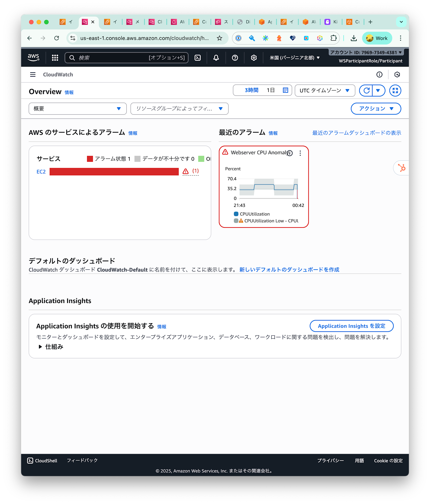Screen dimensions: 430x504
Task: Refresh the Overview using the refresh icon
Action: click(x=367, y=90)
